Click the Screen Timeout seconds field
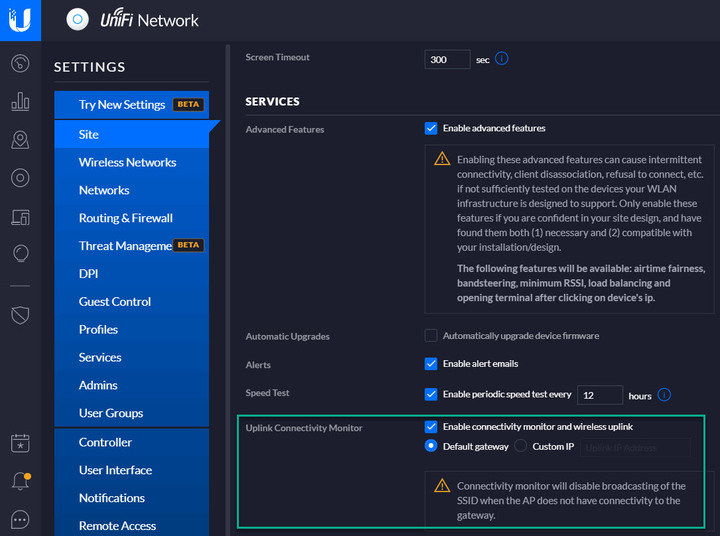This screenshot has width=720, height=536. [x=447, y=59]
